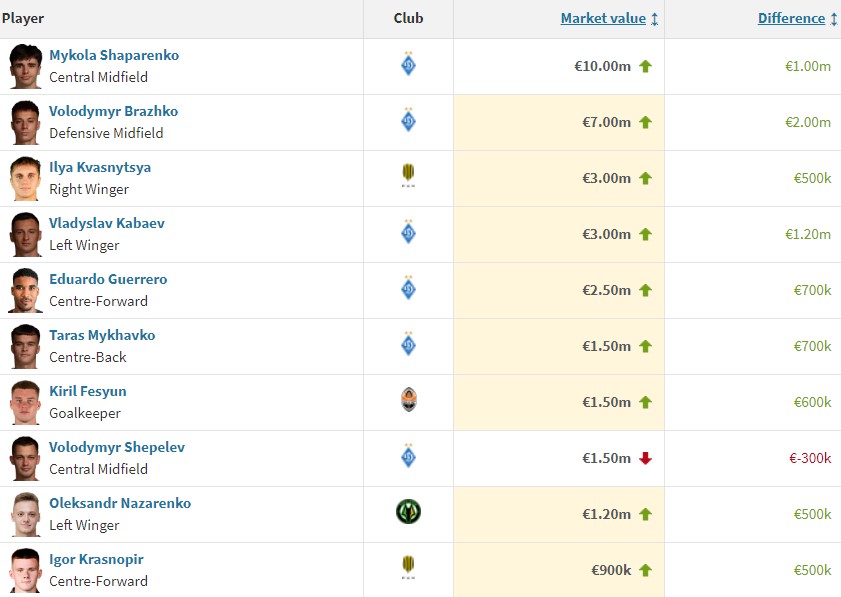The image size is (841, 597).
Task: Open Vladyslav Kabaev player link
Action: (107, 223)
